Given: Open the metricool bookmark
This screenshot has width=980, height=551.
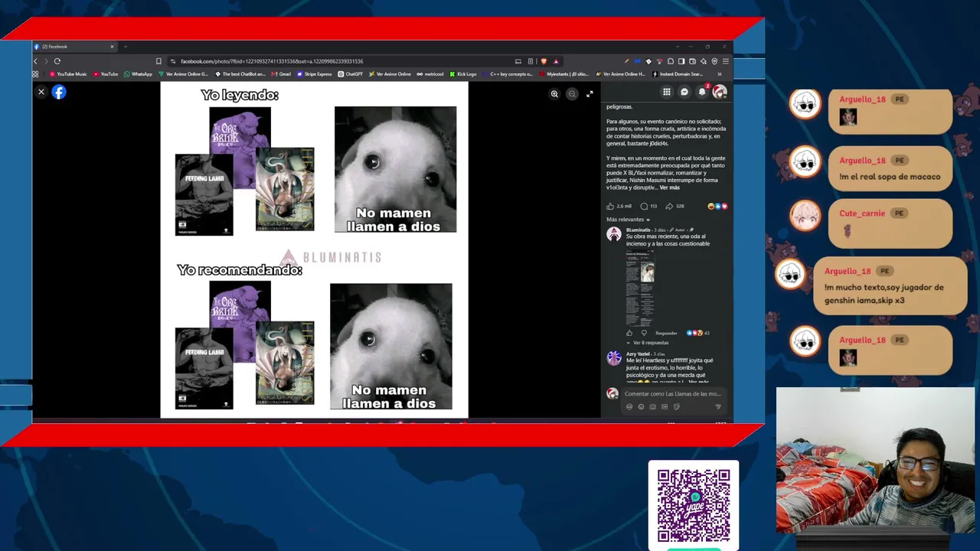Looking at the screenshot, I should point(430,74).
